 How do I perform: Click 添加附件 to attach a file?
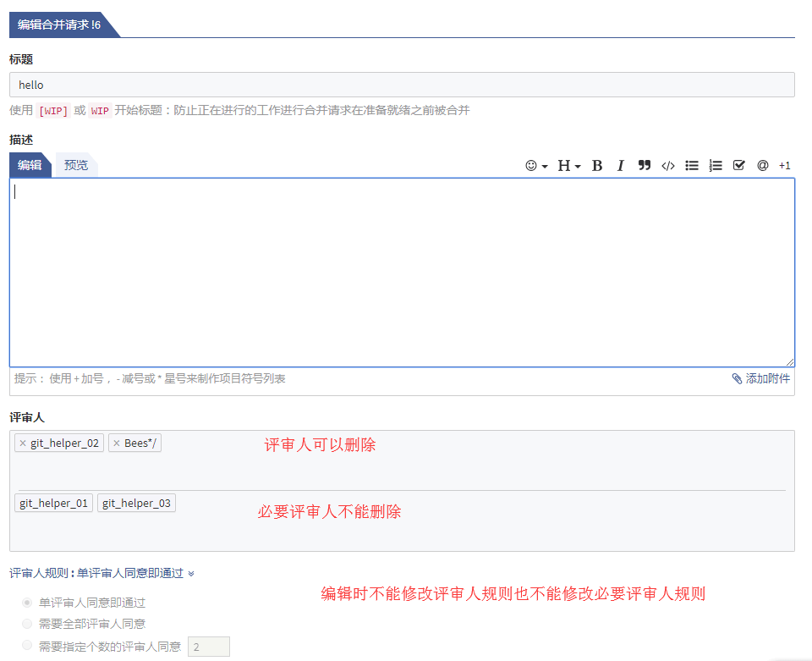(x=761, y=379)
